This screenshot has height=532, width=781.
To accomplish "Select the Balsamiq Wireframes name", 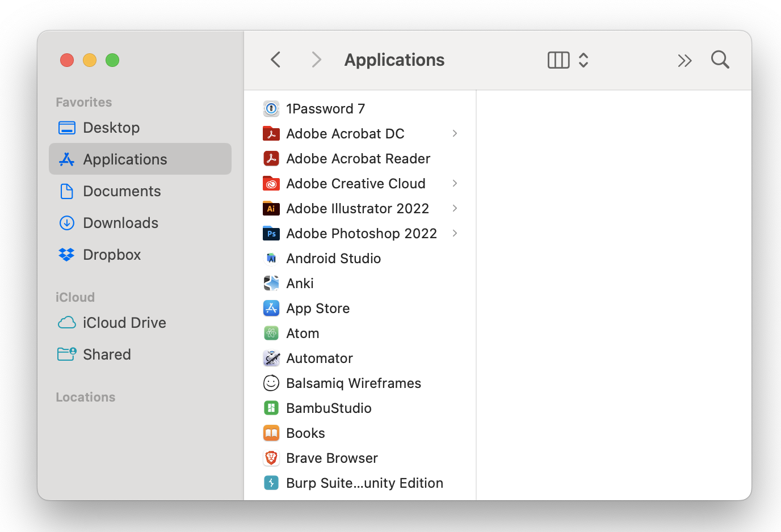I will coord(354,383).
